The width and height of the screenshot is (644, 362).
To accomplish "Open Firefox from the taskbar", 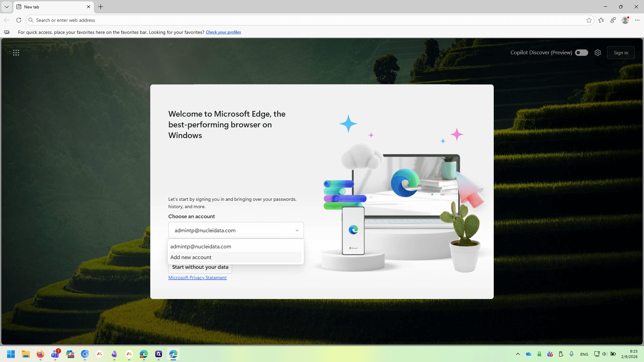I will [x=41, y=354].
